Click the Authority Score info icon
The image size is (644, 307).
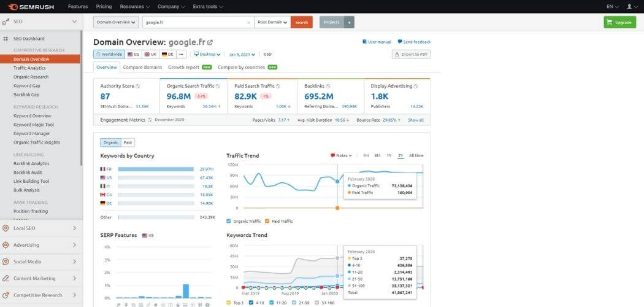(x=137, y=87)
